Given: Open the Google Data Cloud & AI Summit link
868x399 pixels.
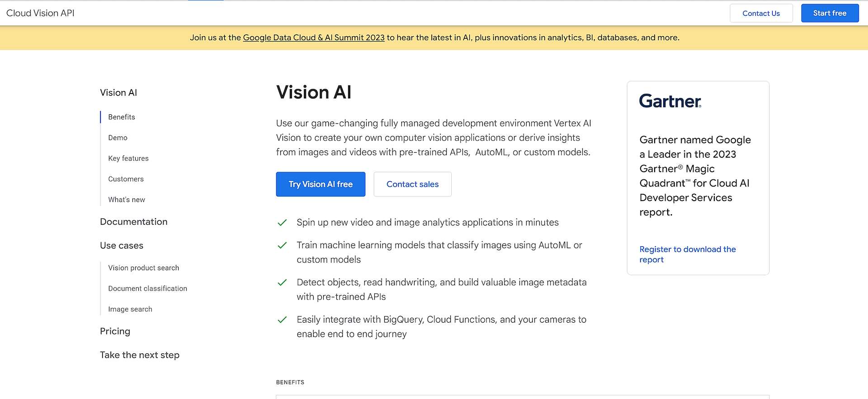Looking at the screenshot, I should click(314, 38).
